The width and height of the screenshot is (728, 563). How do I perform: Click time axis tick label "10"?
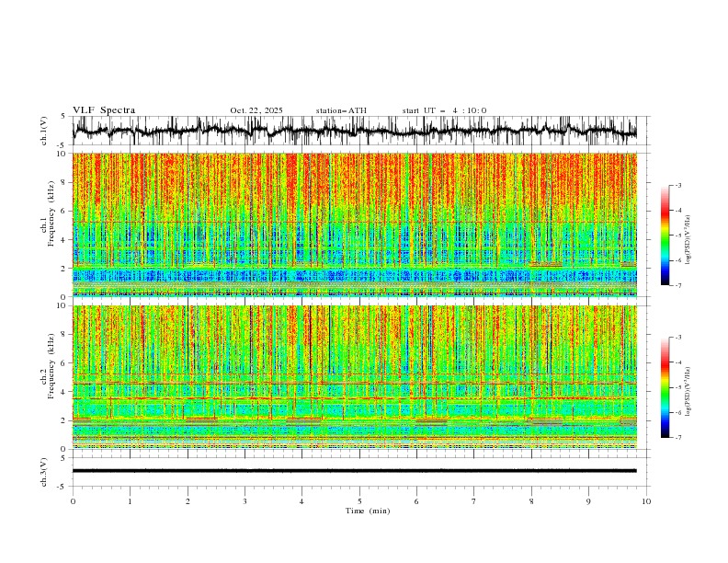[x=646, y=501]
